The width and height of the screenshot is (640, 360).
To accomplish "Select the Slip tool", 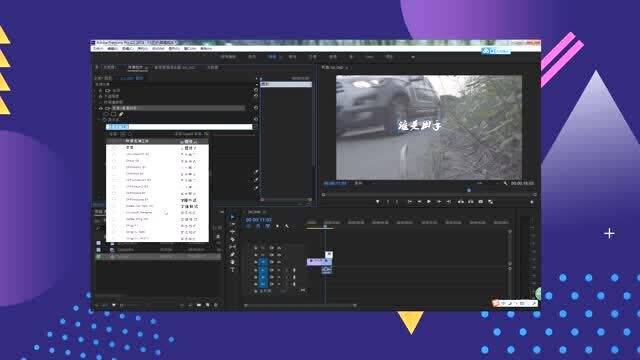I will (233, 247).
